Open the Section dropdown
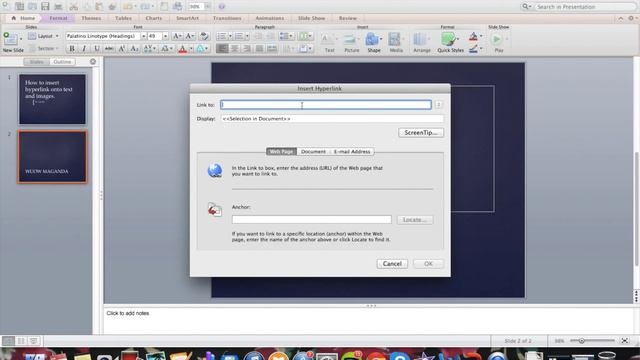640x360 pixels. pos(44,48)
